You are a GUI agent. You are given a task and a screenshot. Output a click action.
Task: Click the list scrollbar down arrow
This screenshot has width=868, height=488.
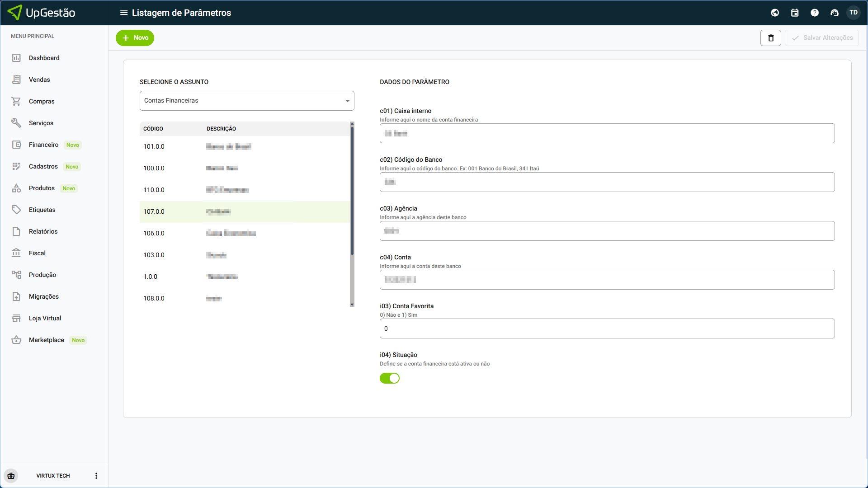(352, 305)
